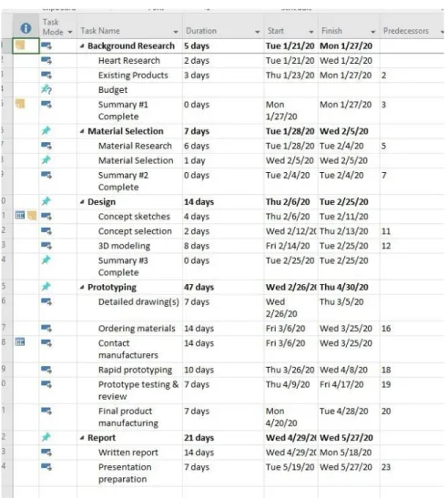Open the Start column filter dropdown
448x498 pixels.
click(x=311, y=32)
